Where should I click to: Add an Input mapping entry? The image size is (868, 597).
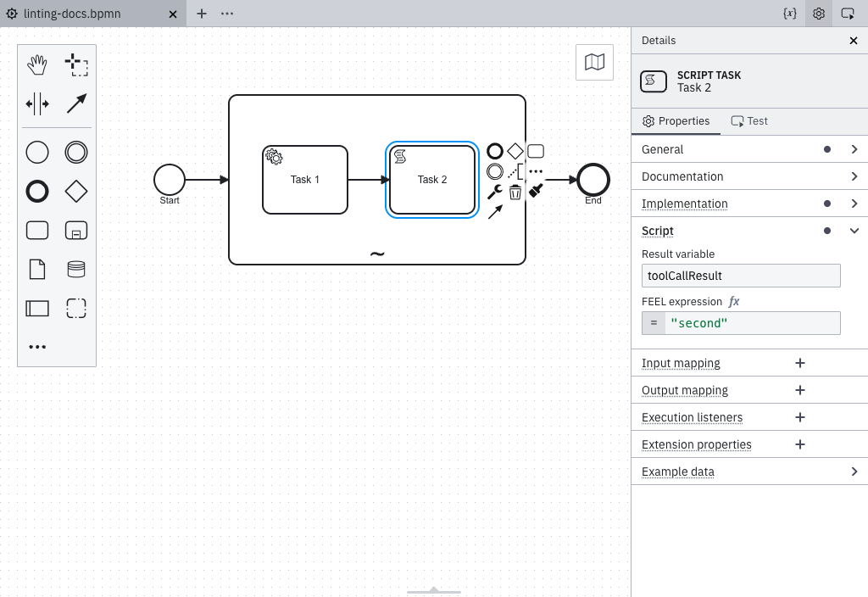point(800,363)
